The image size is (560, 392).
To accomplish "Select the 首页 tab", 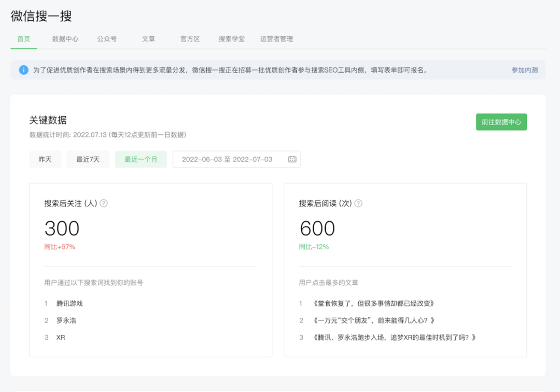I will [x=24, y=39].
